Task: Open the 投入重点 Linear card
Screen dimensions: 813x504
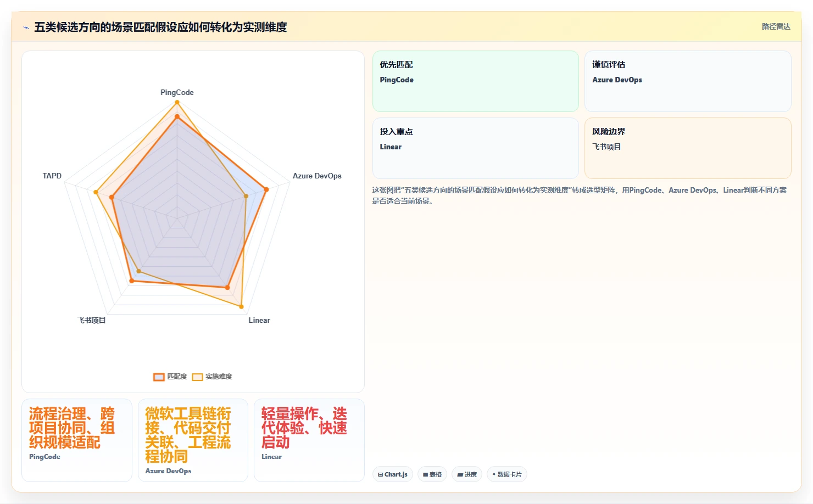Action: (476, 148)
